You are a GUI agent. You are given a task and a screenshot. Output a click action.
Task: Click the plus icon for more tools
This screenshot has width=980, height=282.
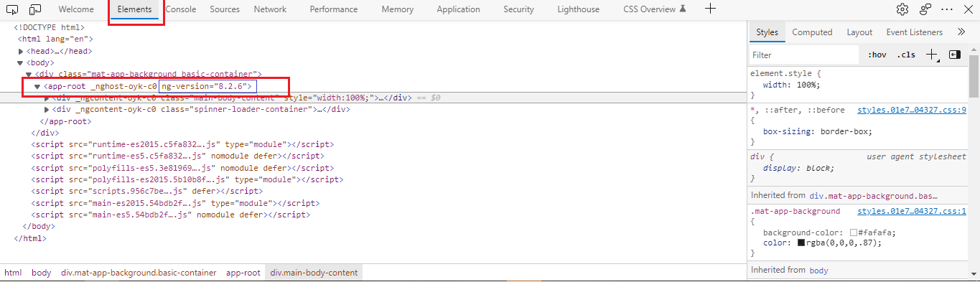(x=710, y=9)
